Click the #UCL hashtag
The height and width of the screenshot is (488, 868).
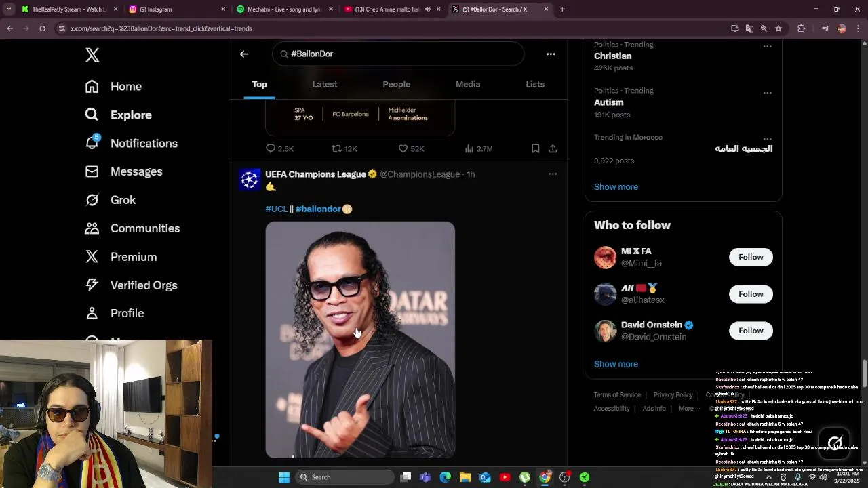pos(276,209)
